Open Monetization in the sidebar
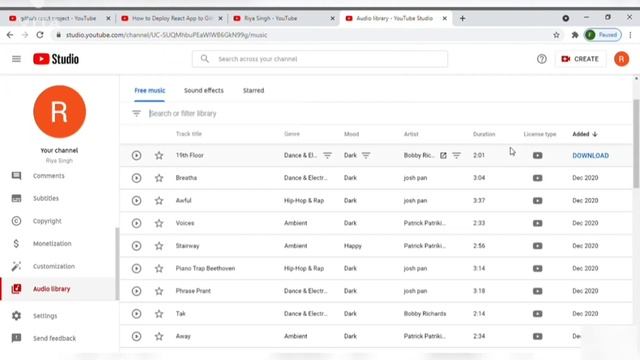The width and height of the screenshot is (640, 360). (x=52, y=244)
